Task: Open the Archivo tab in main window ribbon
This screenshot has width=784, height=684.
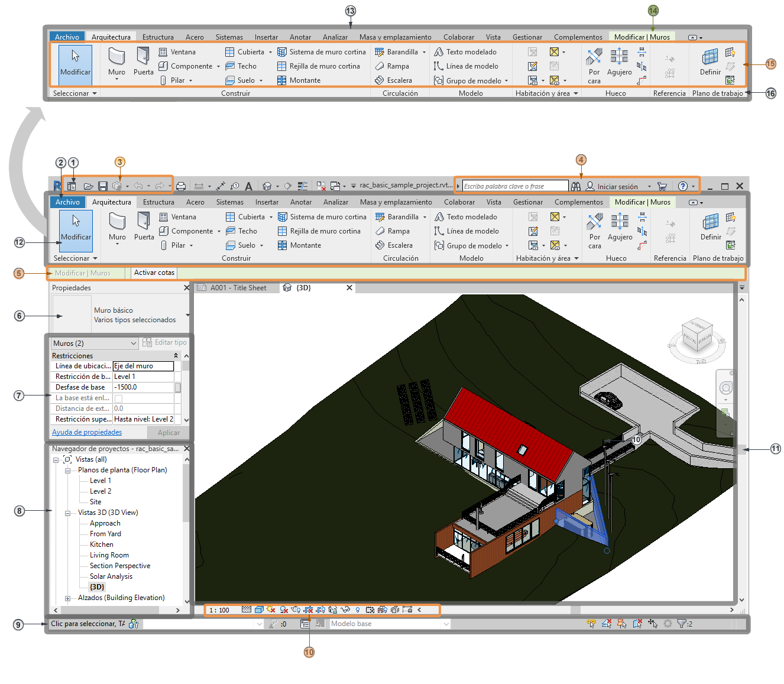Action: tap(67, 202)
